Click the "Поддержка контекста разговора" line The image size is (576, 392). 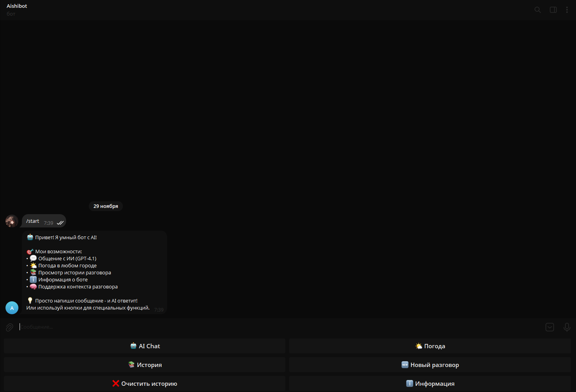click(78, 287)
